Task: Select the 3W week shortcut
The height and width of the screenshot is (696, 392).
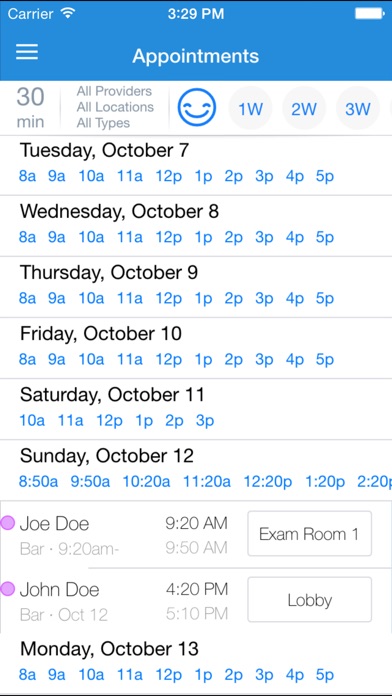Action: 358,108
